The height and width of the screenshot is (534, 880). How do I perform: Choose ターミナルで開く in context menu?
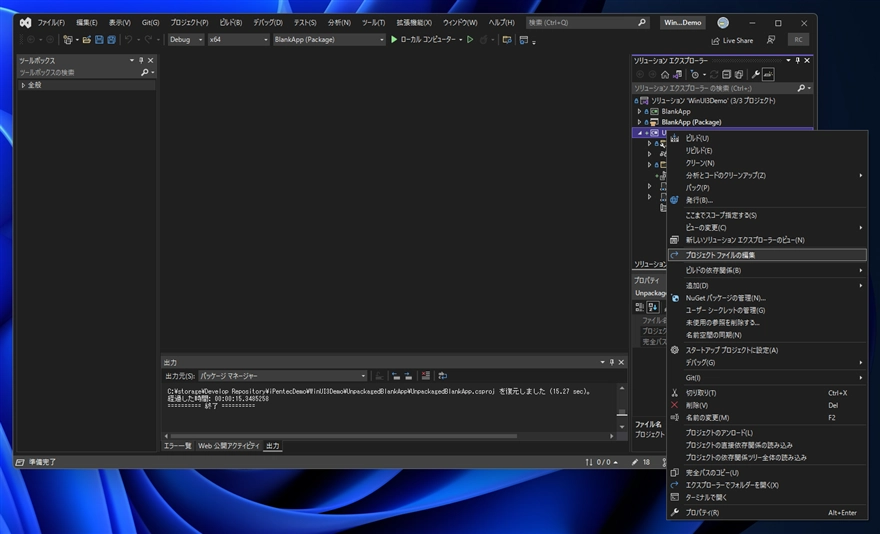767,498
